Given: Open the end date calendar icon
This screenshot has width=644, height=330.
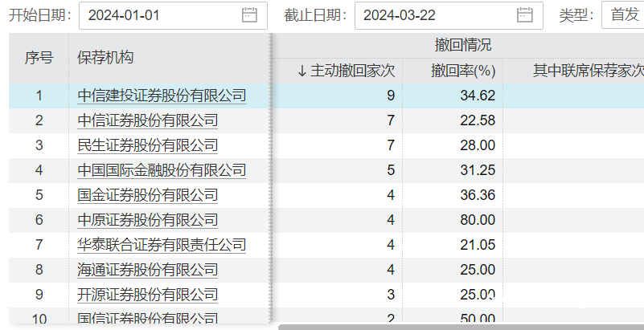Looking at the screenshot, I should click(524, 15).
